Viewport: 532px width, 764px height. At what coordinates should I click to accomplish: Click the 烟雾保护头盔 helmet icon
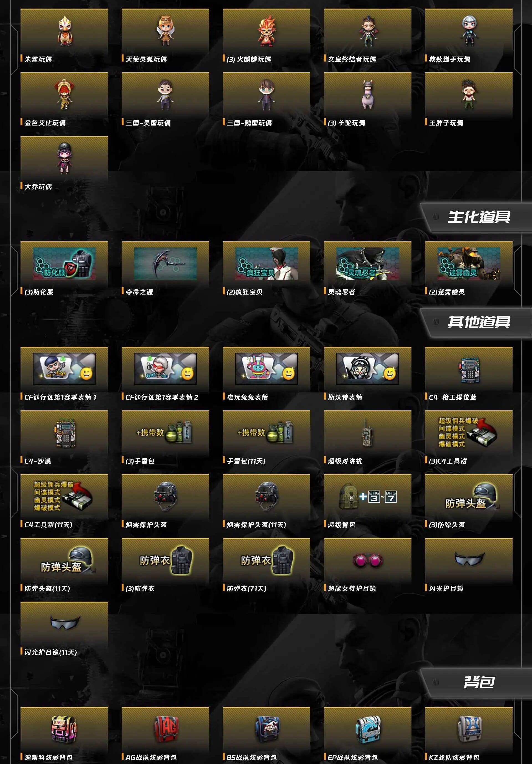point(165,497)
